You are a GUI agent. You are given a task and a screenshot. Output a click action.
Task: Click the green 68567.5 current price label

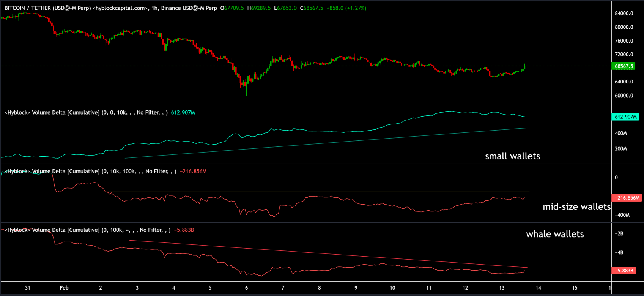[624, 66]
